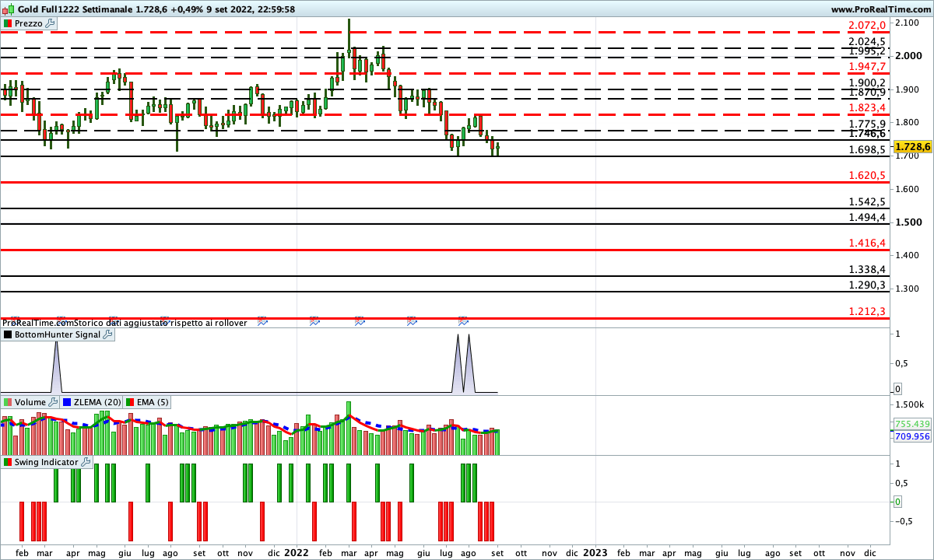Image resolution: width=934 pixels, height=560 pixels.
Task: Open BottomHunter Signal wrench settings
Action: tap(107, 334)
